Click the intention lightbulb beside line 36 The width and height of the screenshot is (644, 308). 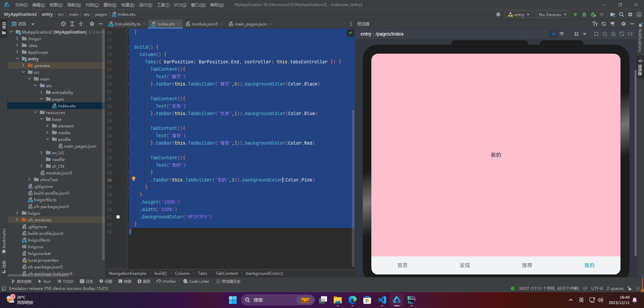[x=134, y=178]
